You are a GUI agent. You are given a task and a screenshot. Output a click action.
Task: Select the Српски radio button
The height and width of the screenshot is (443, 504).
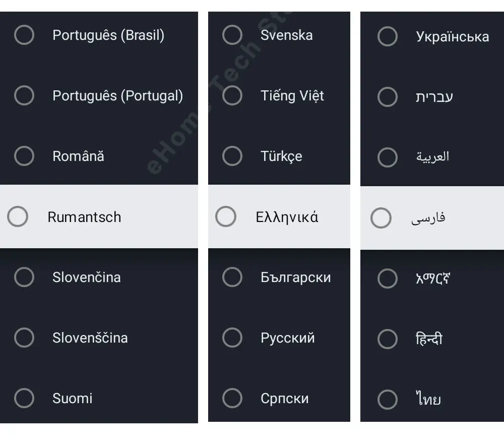[232, 398]
